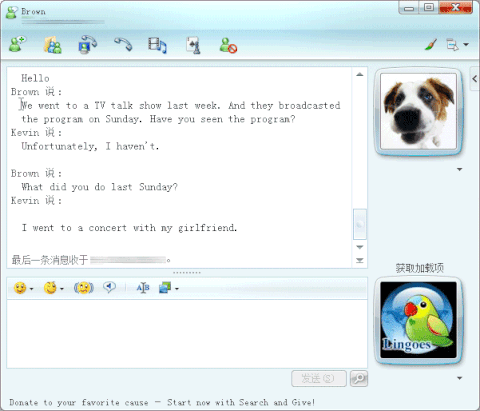Expand the emoticon smiley dropdown arrow

[x=32, y=289]
